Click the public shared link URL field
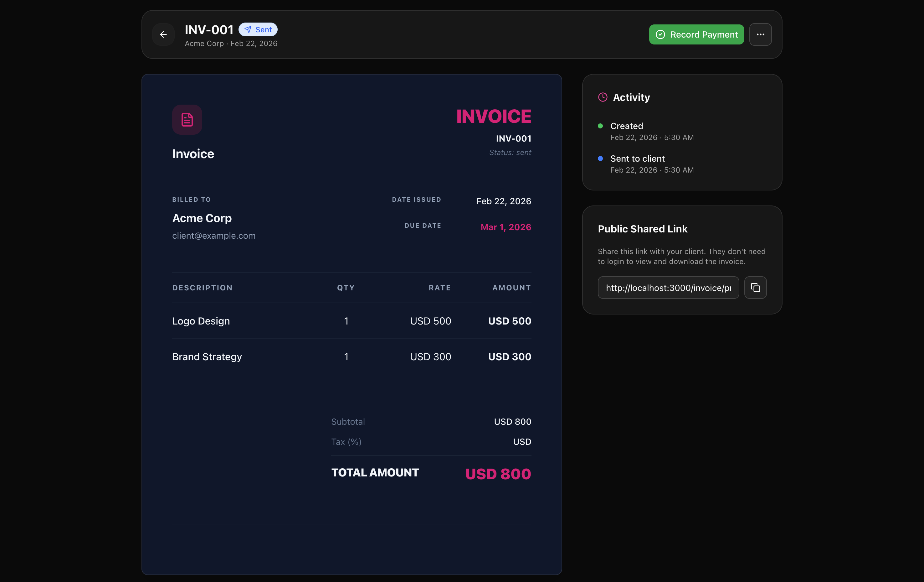Image resolution: width=924 pixels, height=582 pixels. (x=668, y=288)
